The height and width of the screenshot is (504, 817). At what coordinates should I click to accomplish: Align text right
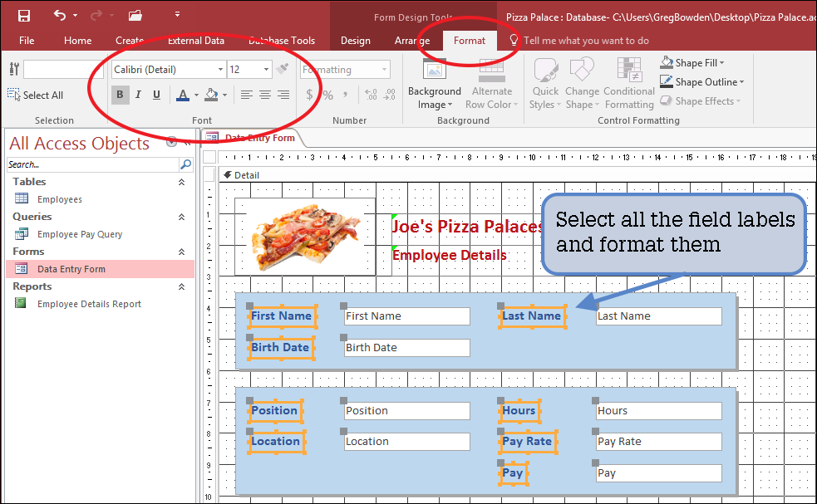283,95
